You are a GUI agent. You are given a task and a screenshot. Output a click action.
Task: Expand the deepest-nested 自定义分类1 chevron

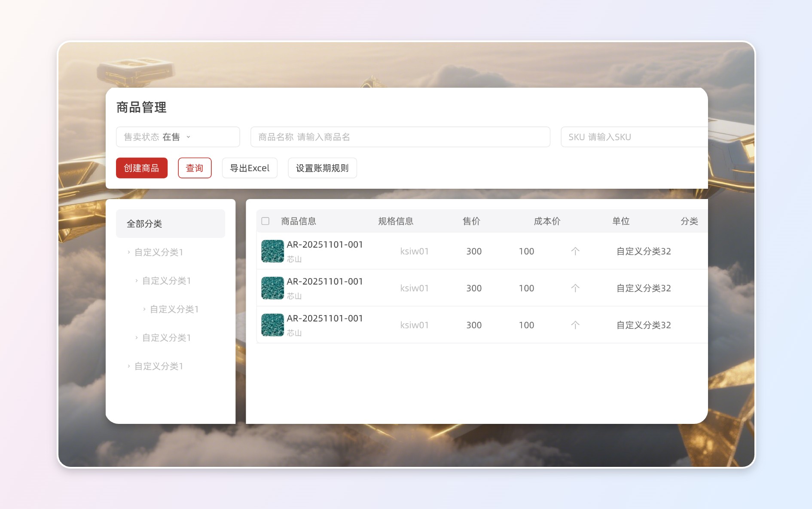(x=144, y=309)
